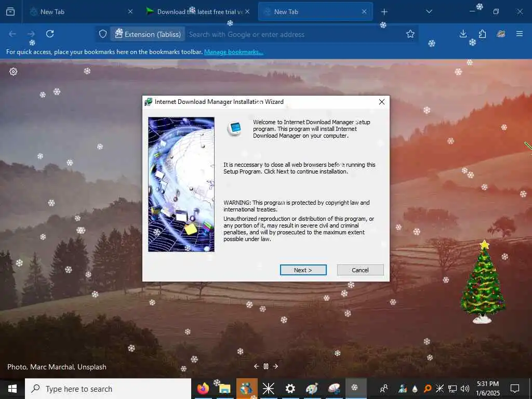Select the active New Tab beside the plus button
This screenshot has width=532, height=399.
point(315,12)
